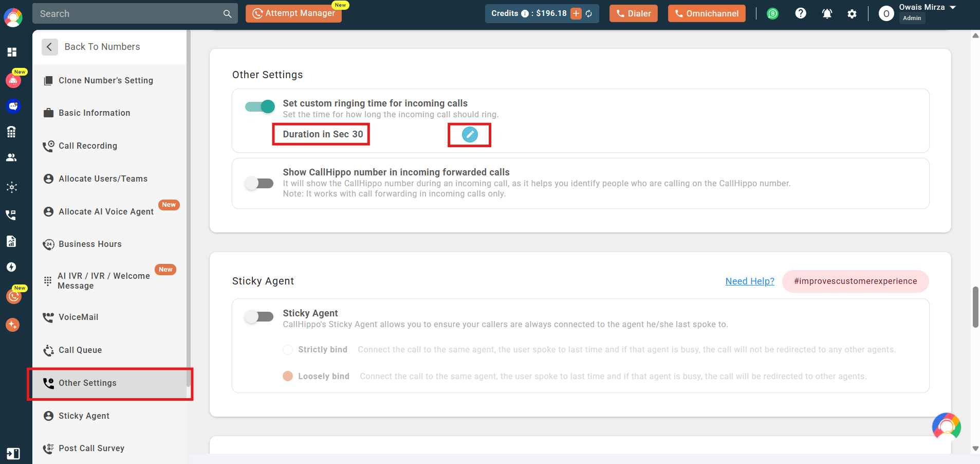Expand the Owais Mirza account dropdown arrow
Image resolution: width=980 pixels, height=464 pixels.
tap(953, 7)
